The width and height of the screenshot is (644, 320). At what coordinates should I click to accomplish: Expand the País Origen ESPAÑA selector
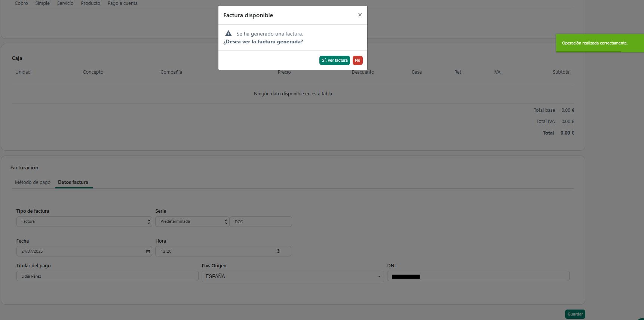pos(293,276)
